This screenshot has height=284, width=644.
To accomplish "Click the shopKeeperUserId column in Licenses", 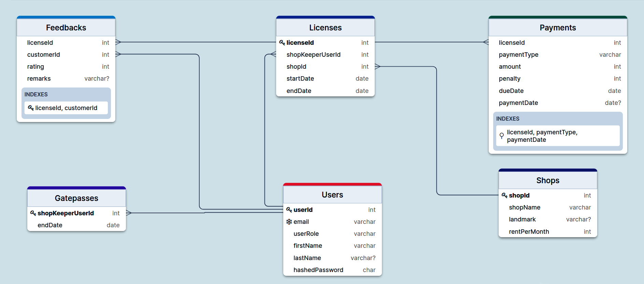I will [326, 55].
